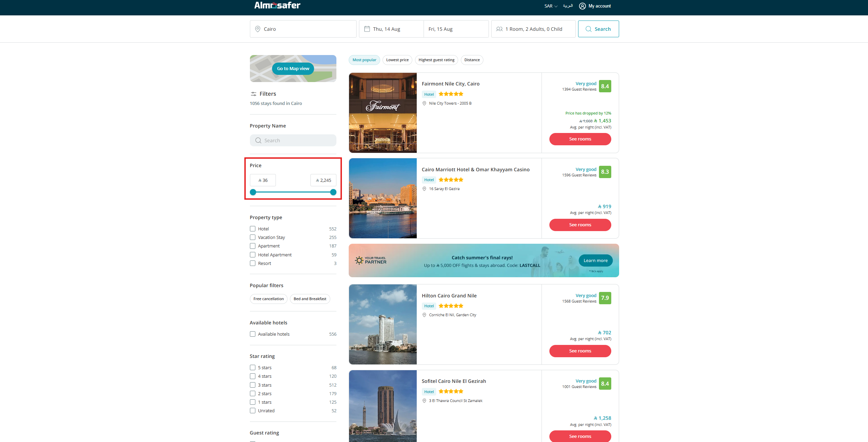Tick the Available hotels checkbox
This screenshot has height=442, width=868.
tap(253, 334)
